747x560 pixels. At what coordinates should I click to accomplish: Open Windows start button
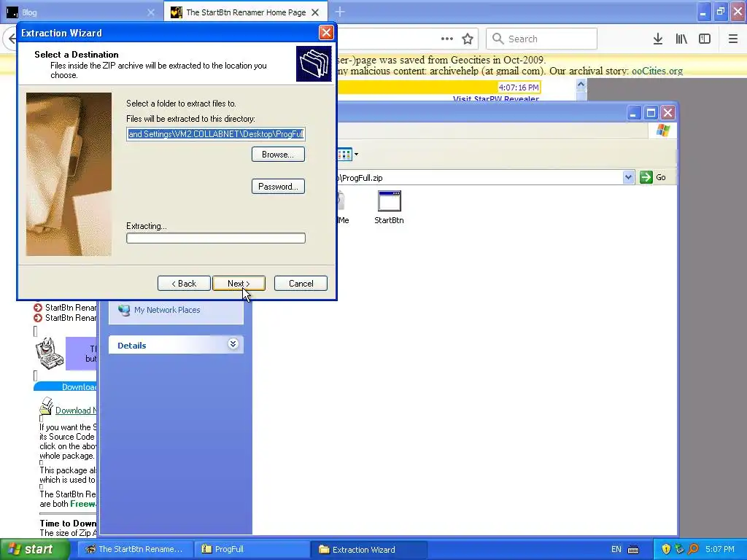pos(35,549)
